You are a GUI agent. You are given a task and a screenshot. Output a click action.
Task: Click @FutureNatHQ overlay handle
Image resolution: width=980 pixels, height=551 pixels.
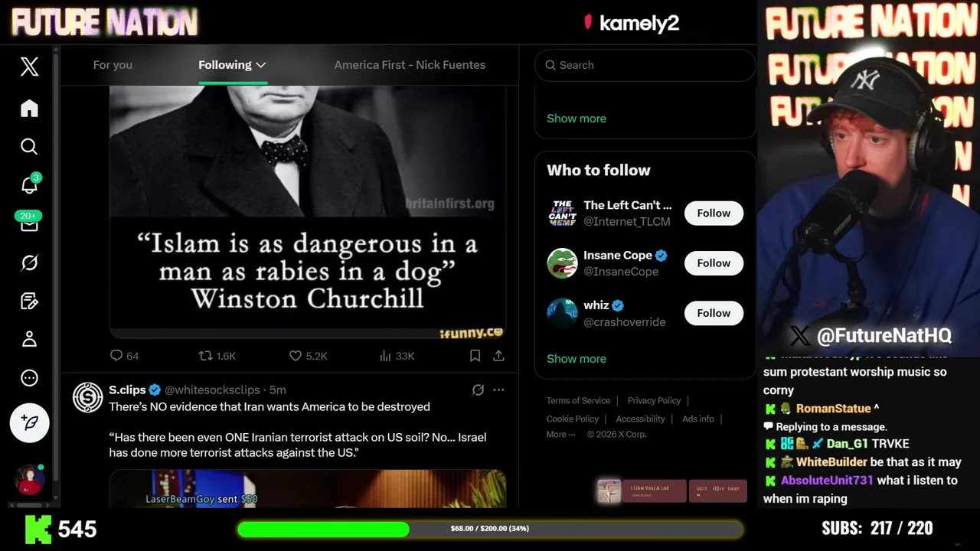[884, 335]
